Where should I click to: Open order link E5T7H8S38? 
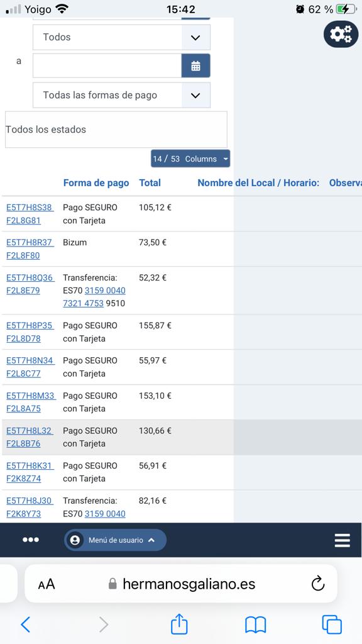pyautogui.click(x=30, y=208)
